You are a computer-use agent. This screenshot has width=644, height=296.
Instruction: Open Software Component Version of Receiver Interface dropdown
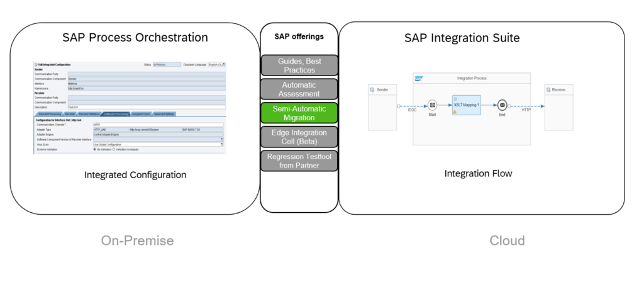(x=221, y=139)
